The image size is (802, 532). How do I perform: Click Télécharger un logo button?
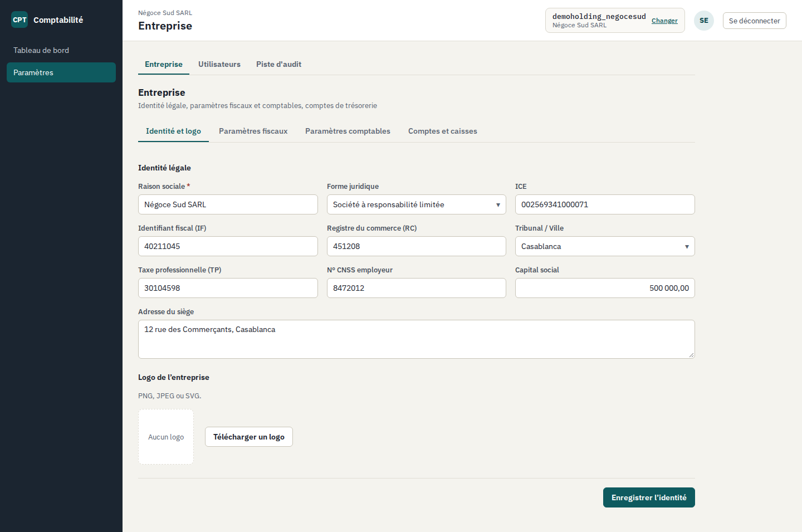point(249,437)
